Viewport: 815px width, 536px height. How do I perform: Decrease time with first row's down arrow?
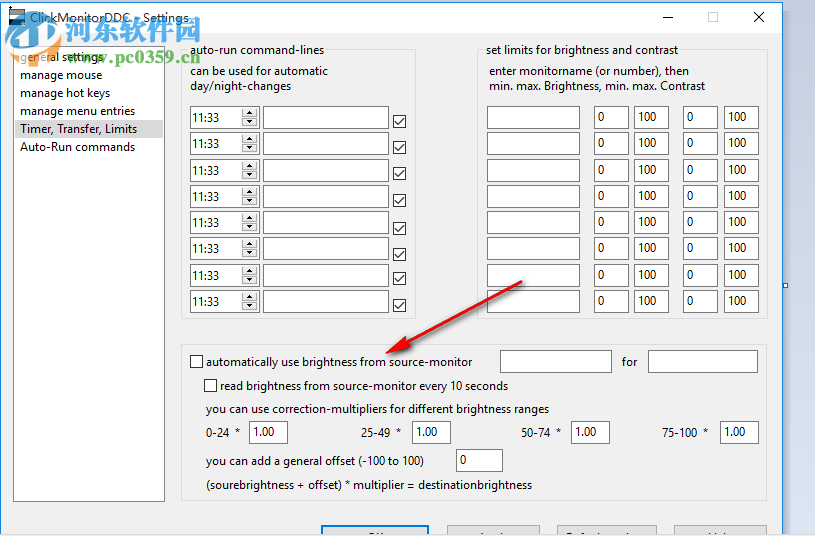250,122
